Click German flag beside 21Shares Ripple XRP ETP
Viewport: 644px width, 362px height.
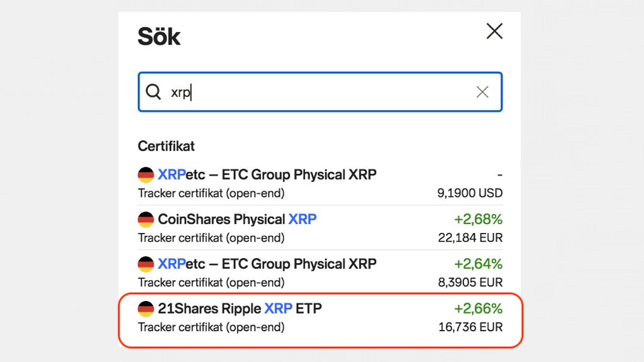coord(146,309)
